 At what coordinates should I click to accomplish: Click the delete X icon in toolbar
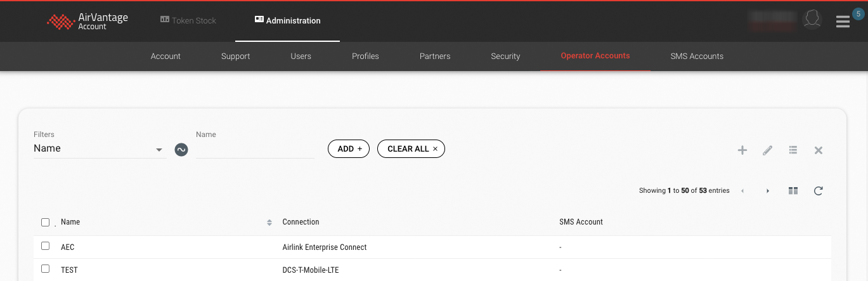[818, 150]
